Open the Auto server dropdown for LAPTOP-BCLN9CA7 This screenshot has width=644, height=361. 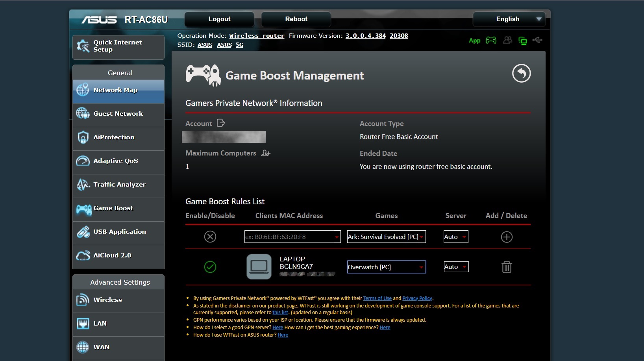(x=456, y=267)
